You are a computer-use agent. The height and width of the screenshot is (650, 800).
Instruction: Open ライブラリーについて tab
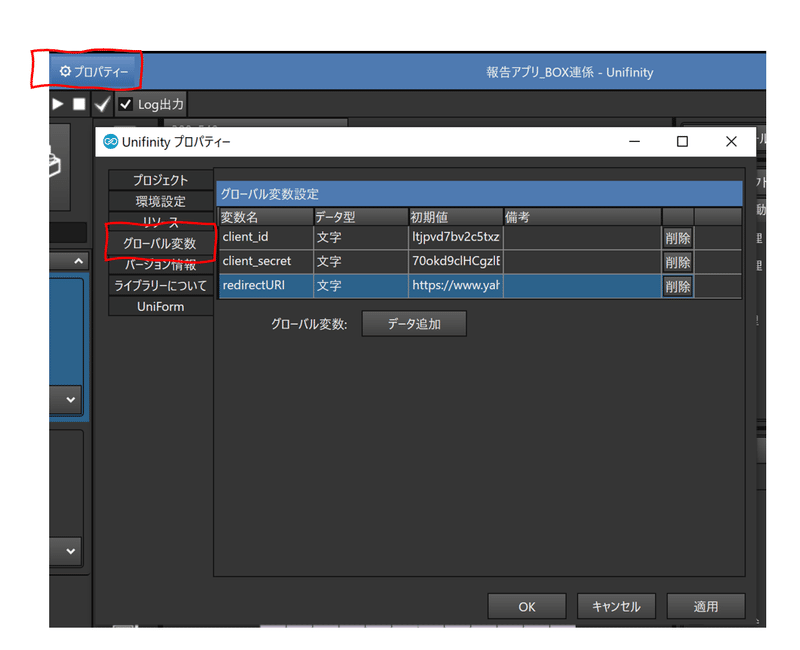161,285
